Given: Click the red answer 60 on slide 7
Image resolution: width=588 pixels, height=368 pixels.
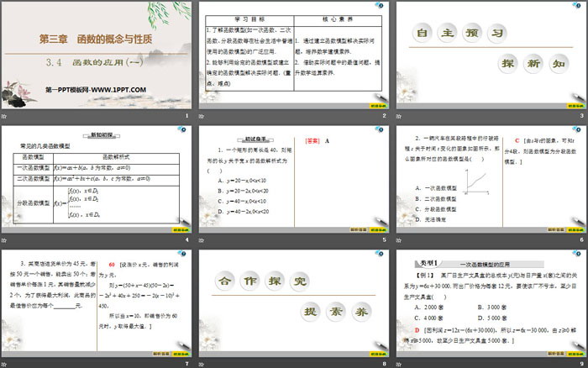Looking at the screenshot, I should point(112,265).
